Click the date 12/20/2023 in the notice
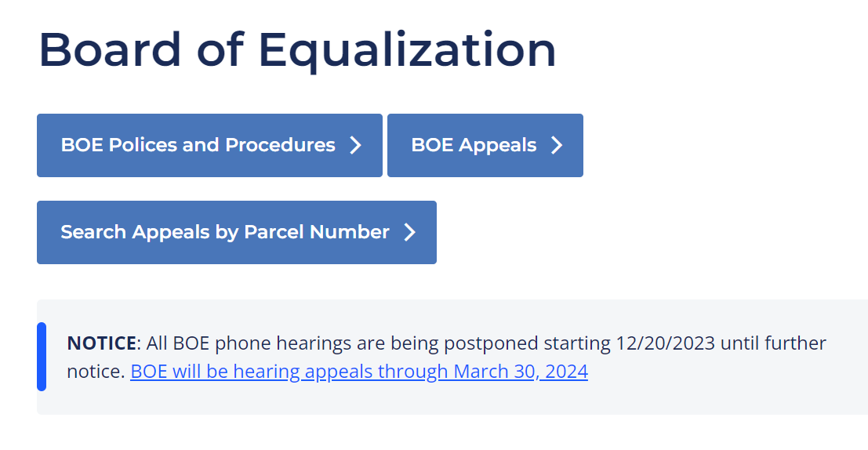868x450 pixels. point(665,343)
